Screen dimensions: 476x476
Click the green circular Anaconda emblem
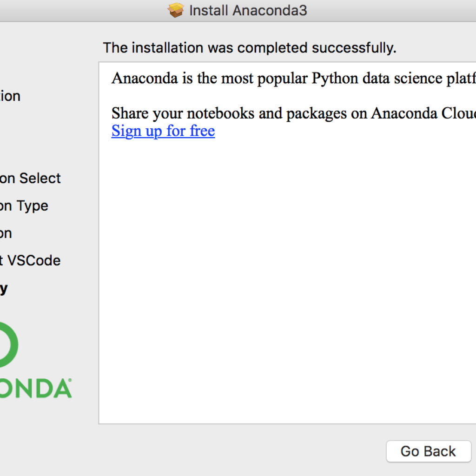click(x=9, y=344)
